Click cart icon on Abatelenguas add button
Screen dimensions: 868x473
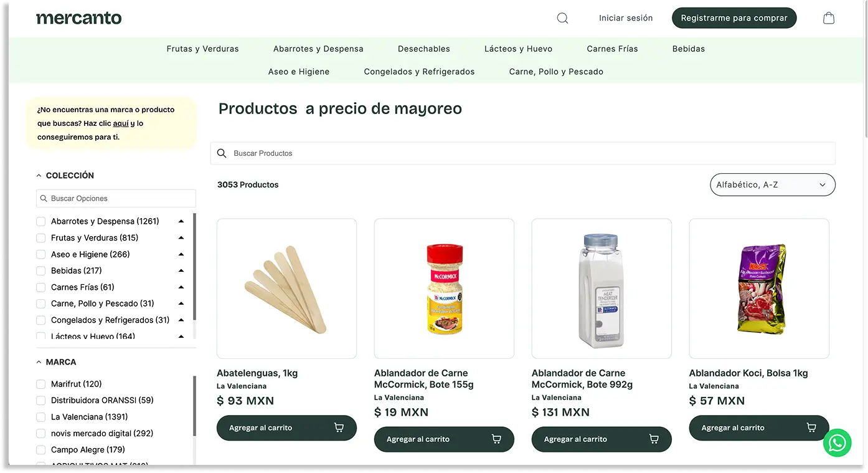[339, 428]
